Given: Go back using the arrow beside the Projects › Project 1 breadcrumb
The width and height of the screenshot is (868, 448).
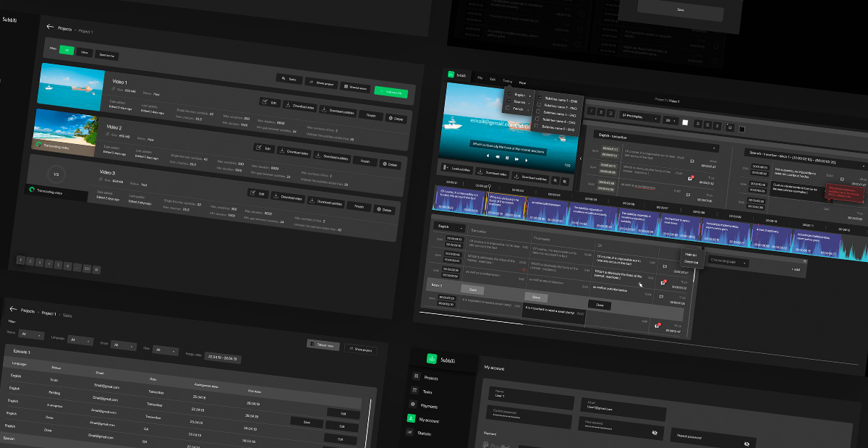Looking at the screenshot, I should 50,27.
